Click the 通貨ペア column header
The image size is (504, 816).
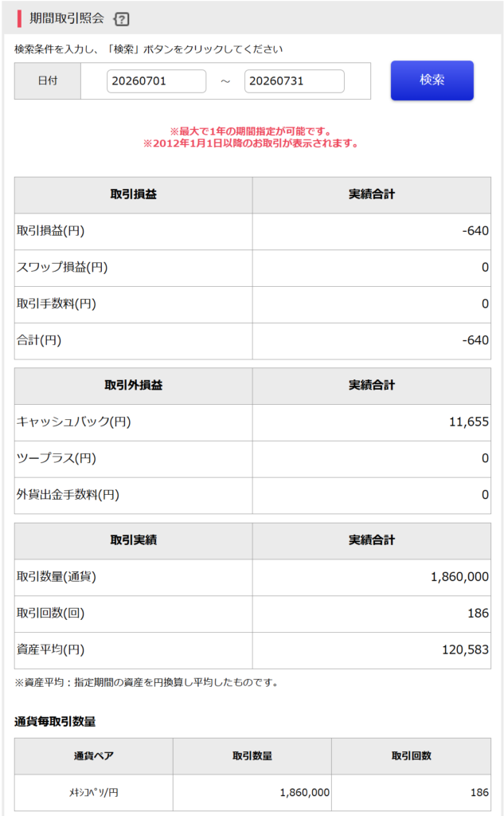click(x=94, y=756)
